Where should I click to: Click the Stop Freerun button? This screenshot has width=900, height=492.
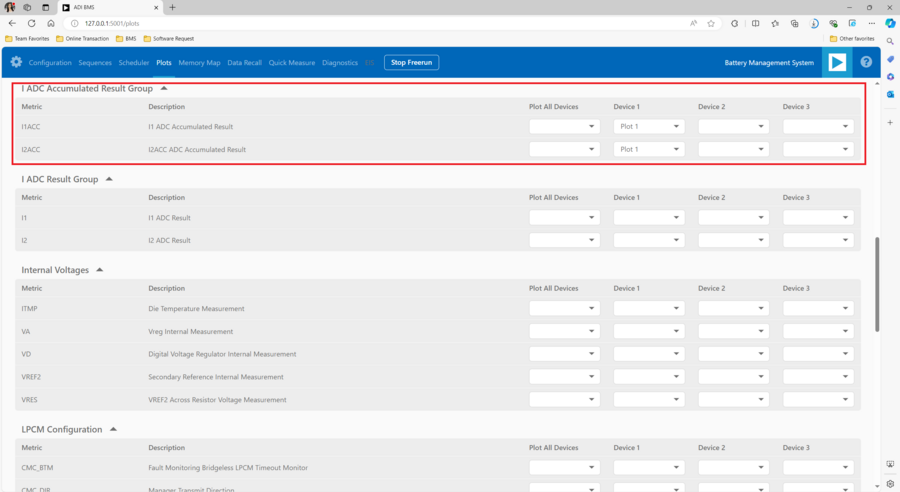[x=411, y=63]
